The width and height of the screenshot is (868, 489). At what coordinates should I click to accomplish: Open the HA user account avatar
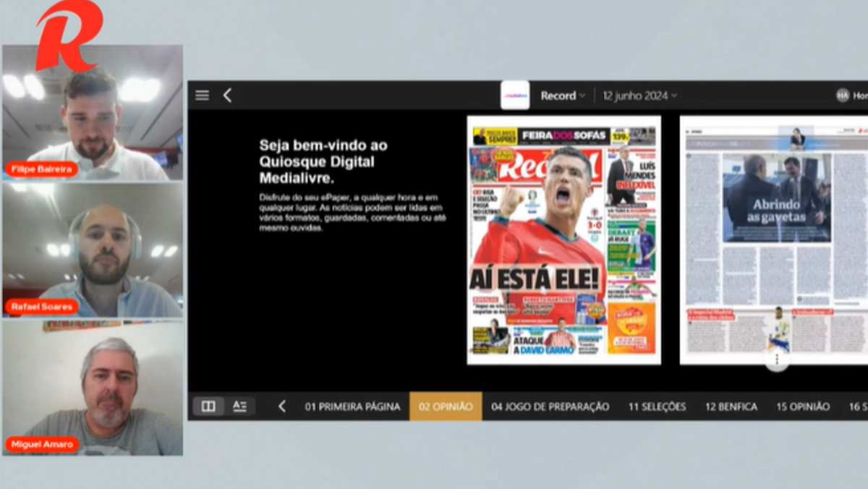pyautogui.click(x=842, y=95)
